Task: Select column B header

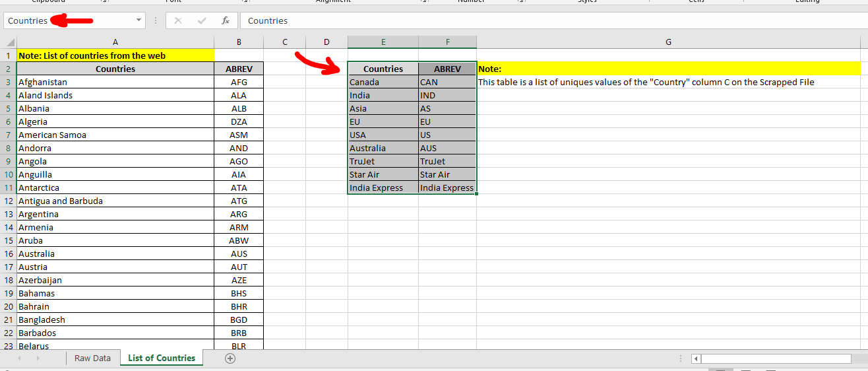Action: coord(239,42)
